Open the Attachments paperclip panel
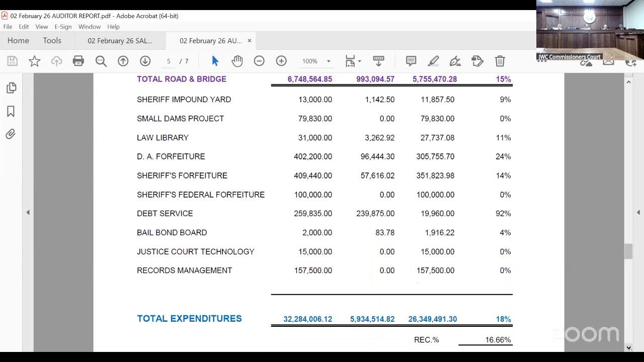 pos(11,134)
